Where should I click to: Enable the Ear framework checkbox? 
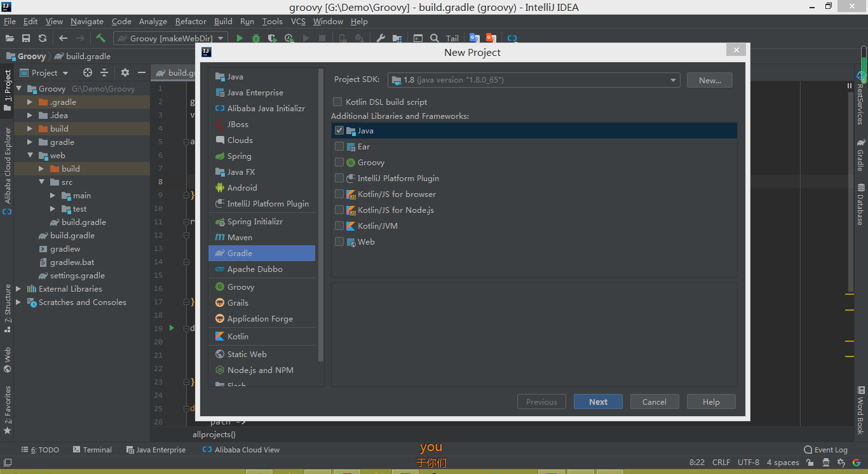339,146
